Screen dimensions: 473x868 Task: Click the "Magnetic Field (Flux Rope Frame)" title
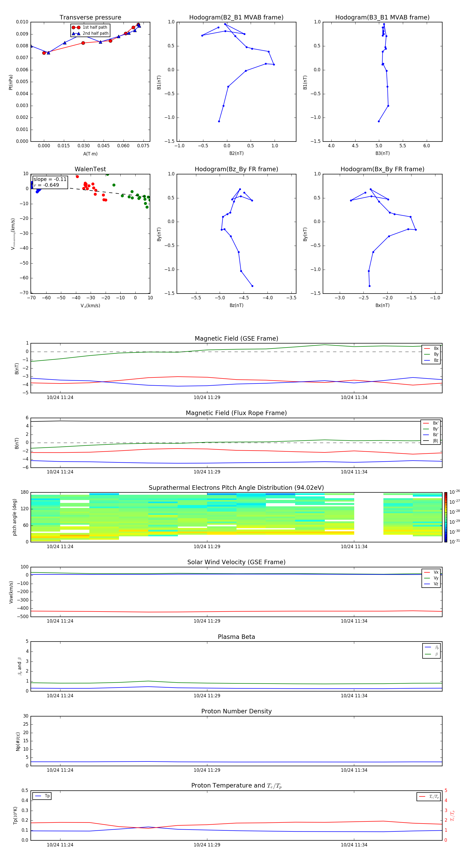(x=236, y=413)
